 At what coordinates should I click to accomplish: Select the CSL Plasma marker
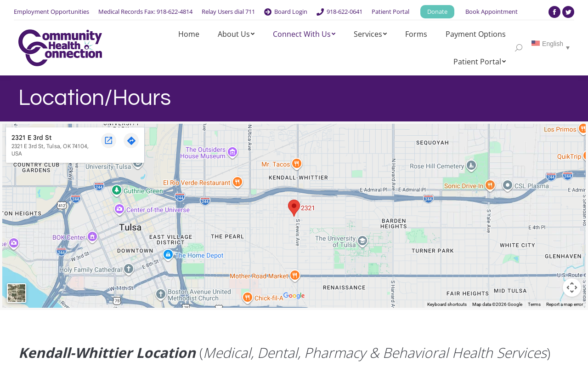(508, 185)
